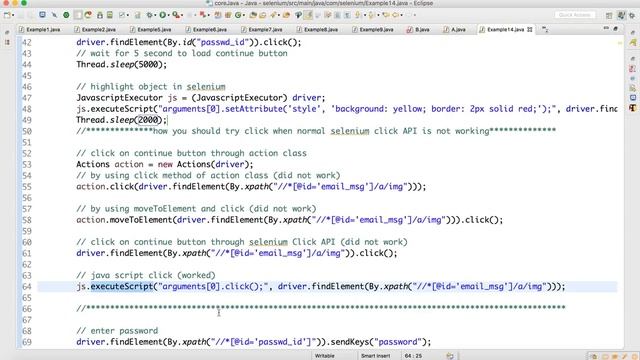
Task: Switch to the Example5.java tab
Action: click(x=151, y=29)
